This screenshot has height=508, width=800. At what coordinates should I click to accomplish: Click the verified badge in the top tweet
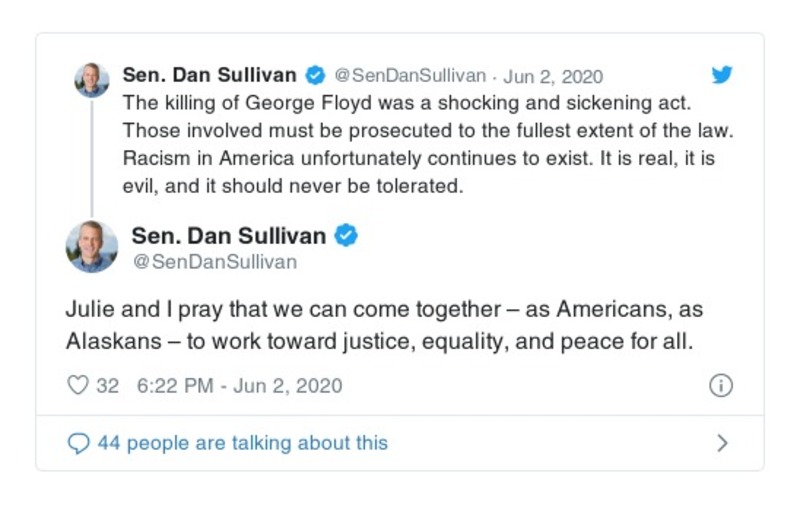[315, 75]
